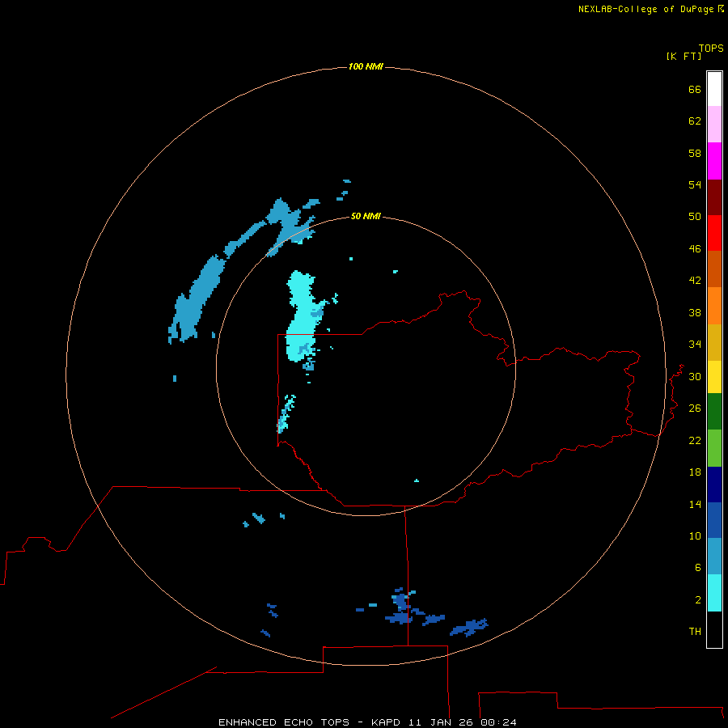Click the 50 NMI range ring label

(x=366, y=216)
